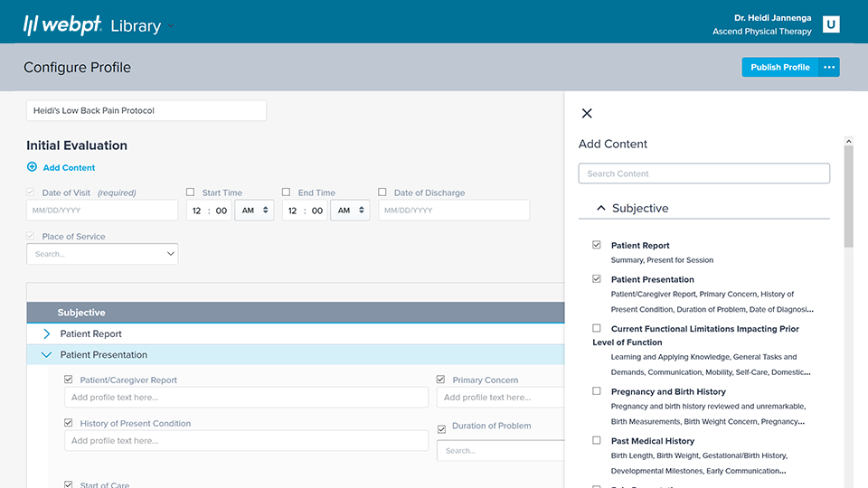Viewport: 868px width, 488px height.
Task: Edit the profile name text field
Action: [x=146, y=110]
